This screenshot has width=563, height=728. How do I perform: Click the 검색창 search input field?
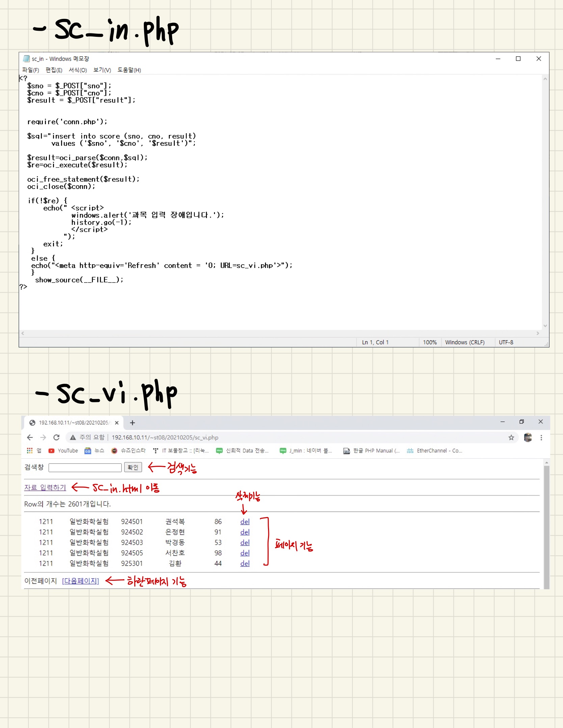coord(85,467)
